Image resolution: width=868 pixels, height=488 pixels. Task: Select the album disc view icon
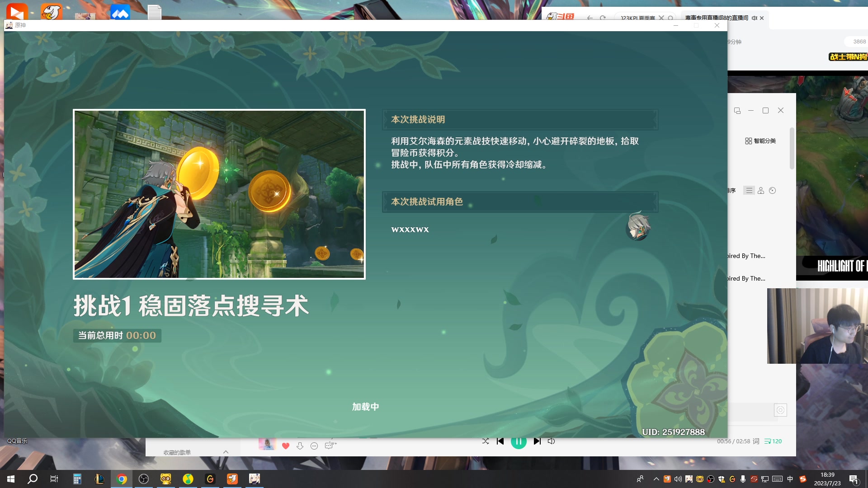point(772,191)
